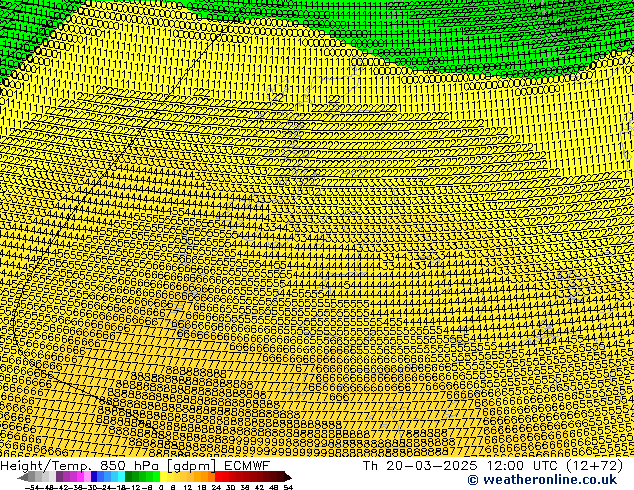Click the cyan swatch above -18
This screenshot has width=634, height=490.
pyautogui.click(x=122, y=476)
